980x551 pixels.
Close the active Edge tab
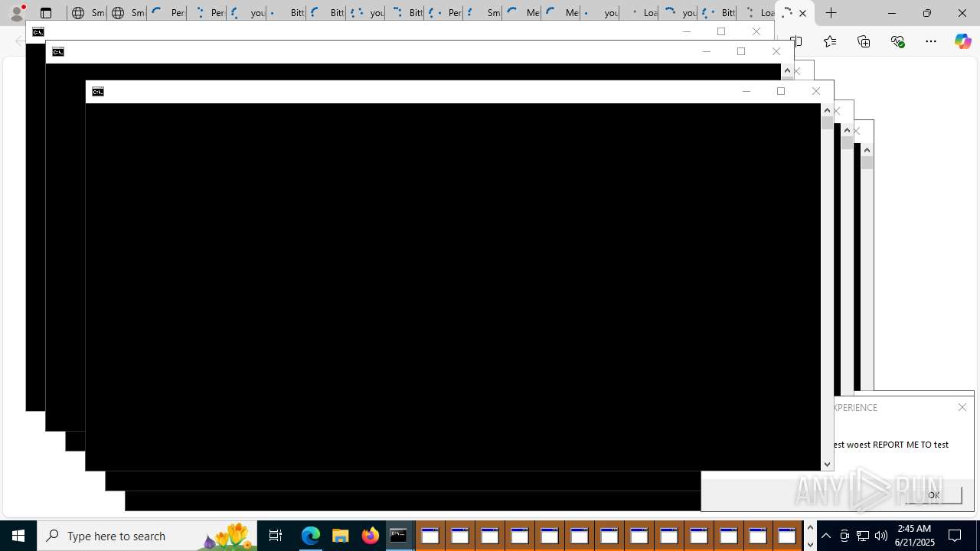click(x=802, y=13)
